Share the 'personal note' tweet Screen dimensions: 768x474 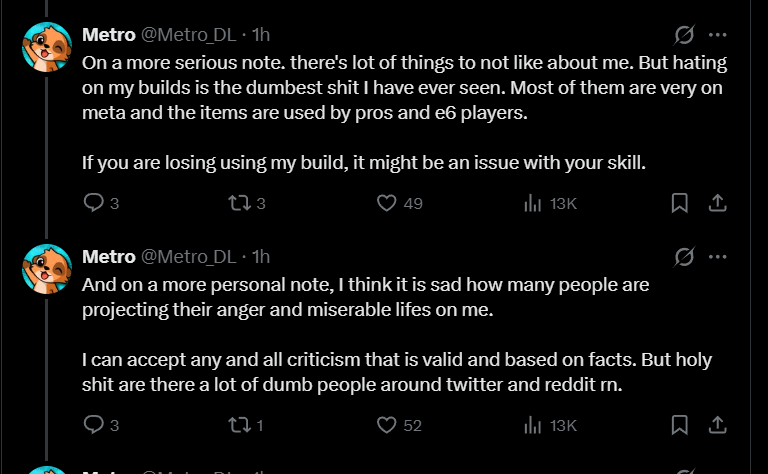[x=718, y=425]
